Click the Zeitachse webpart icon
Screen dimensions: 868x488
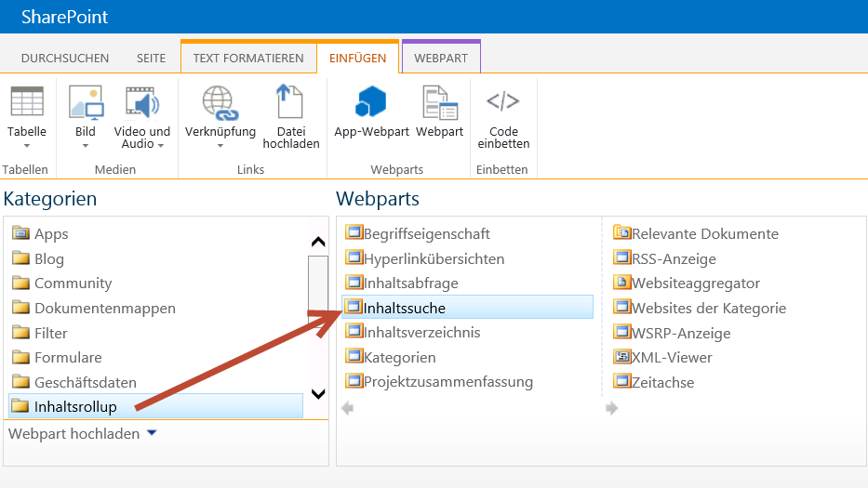[622, 381]
